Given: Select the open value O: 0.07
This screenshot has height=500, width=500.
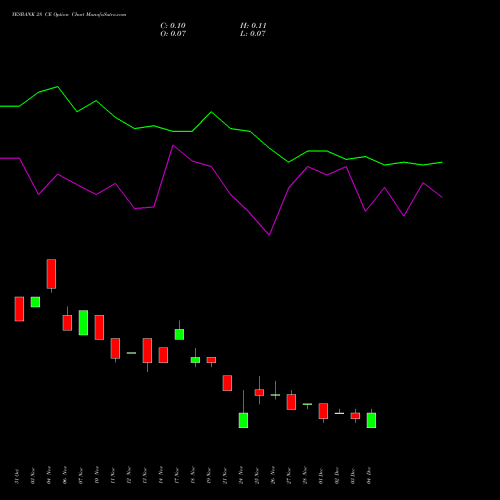Looking at the screenshot, I should pos(173,34).
